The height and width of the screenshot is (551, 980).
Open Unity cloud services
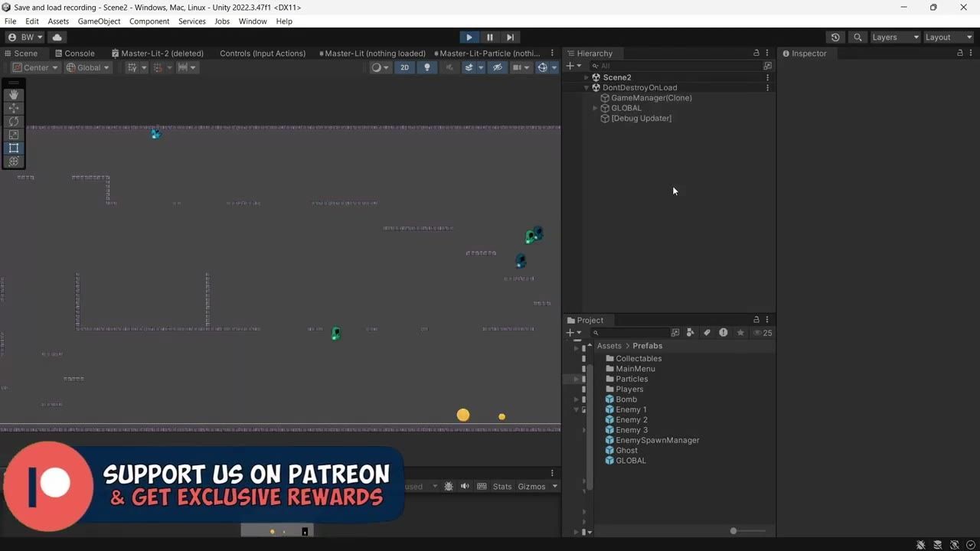[57, 37]
